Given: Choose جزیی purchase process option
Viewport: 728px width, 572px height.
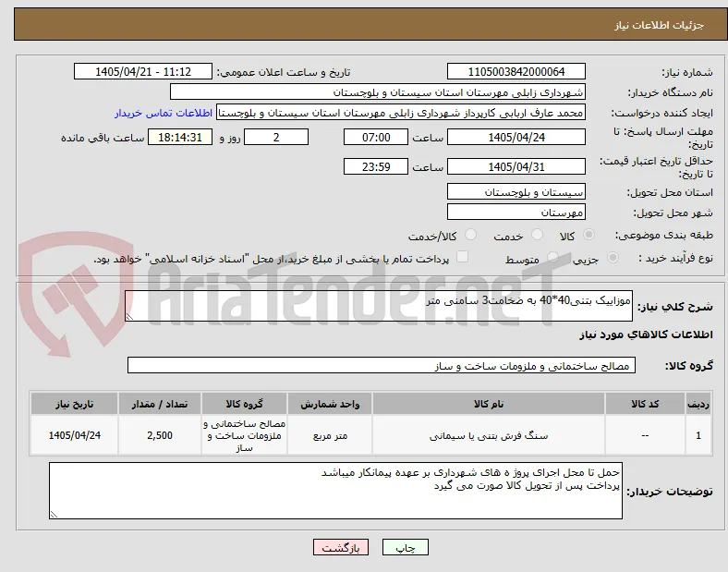Looking at the screenshot, I should pyautogui.click(x=613, y=257).
